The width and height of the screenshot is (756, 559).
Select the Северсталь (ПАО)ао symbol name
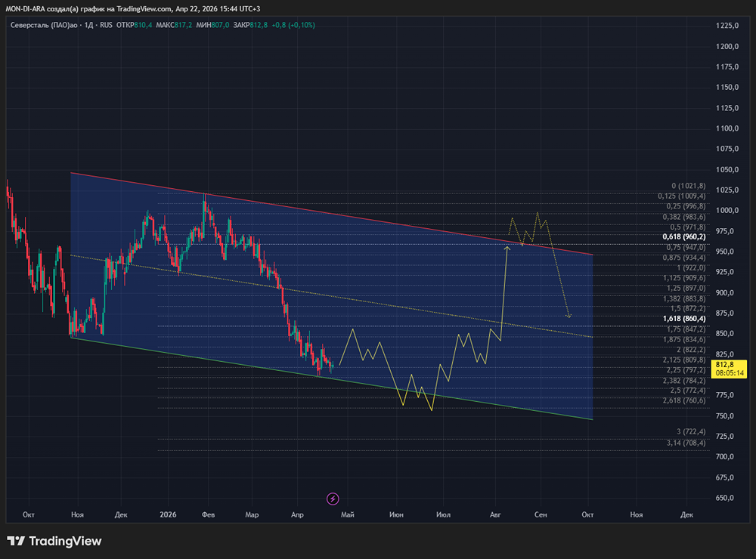pyautogui.click(x=44, y=25)
